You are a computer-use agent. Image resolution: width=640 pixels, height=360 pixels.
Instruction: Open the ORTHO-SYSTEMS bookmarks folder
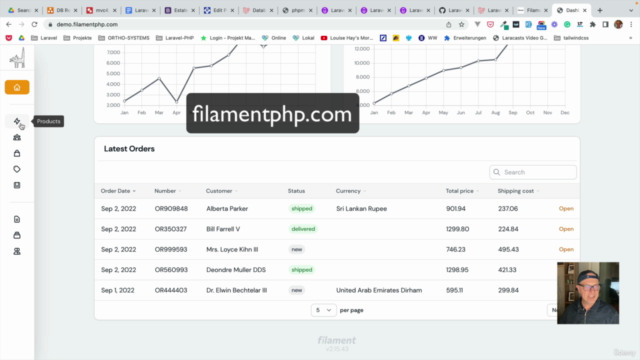[124, 38]
